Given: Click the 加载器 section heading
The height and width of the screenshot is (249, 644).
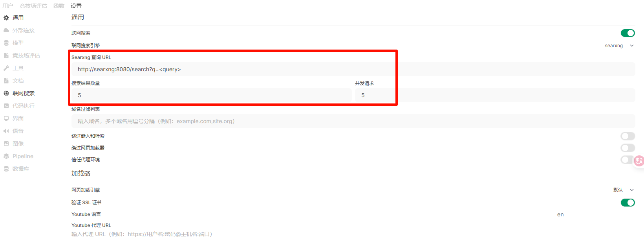Looking at the screenshot, I should [x=81, y=173].
